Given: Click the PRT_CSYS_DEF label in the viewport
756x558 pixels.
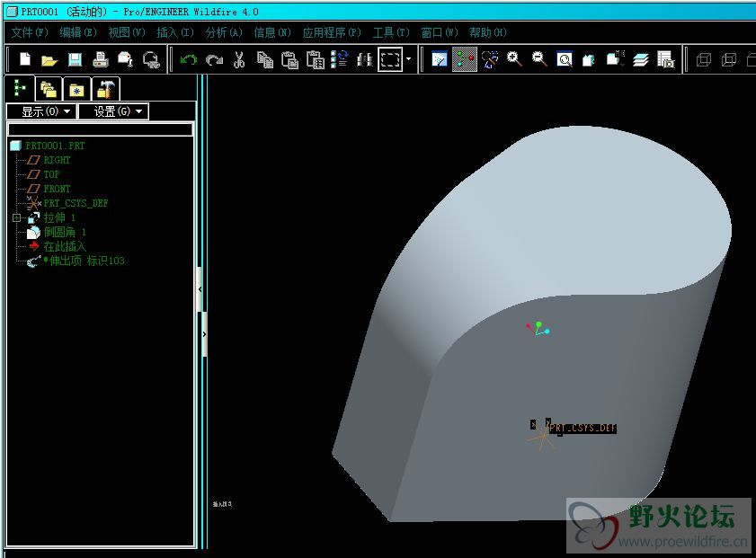Looking at the screenshot, I should pos(583,428).
